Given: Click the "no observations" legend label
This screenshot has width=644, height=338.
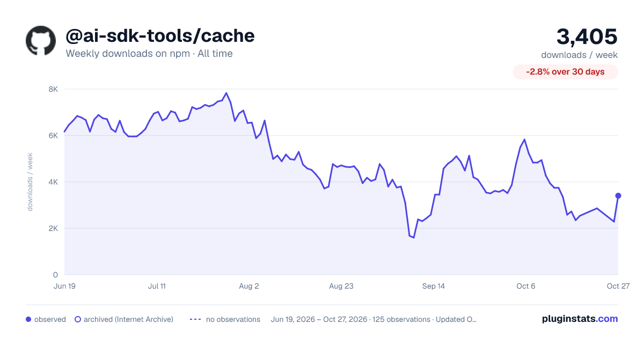Looking at the screenshot, I should click(x=233, y=319).
